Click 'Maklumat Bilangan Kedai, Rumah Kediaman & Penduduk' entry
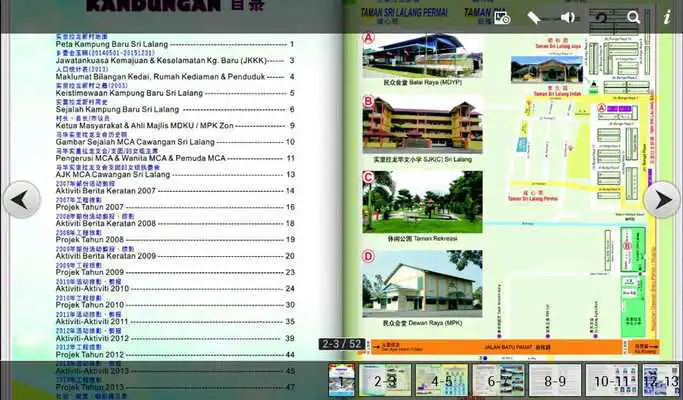 pos(160,77)
